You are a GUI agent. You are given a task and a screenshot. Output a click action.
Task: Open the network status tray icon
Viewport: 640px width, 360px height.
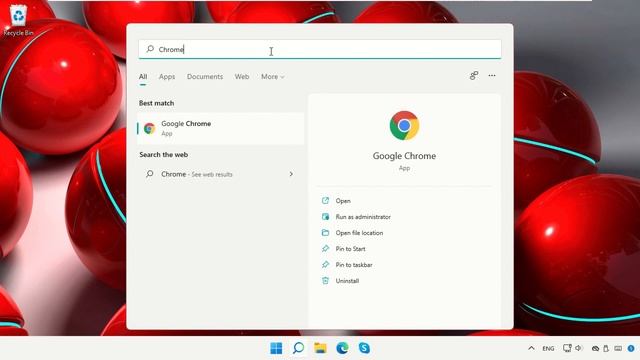pos(567,348)
